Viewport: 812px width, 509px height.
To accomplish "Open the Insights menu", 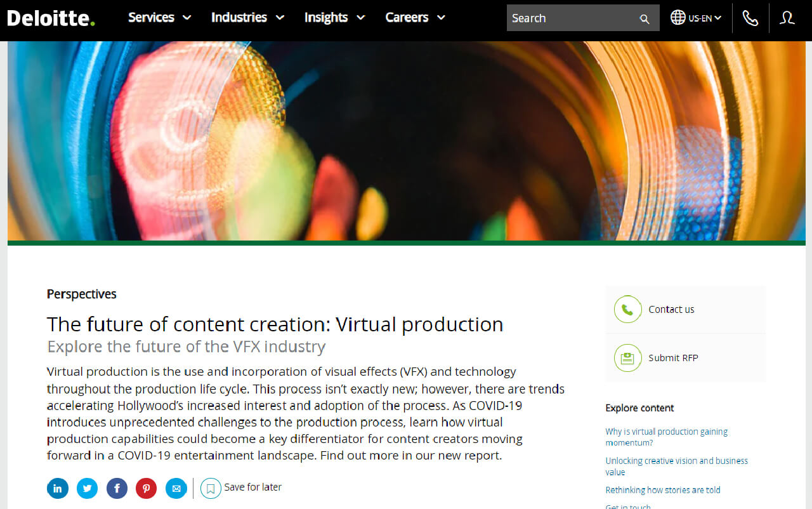I will tap(334, 18).
